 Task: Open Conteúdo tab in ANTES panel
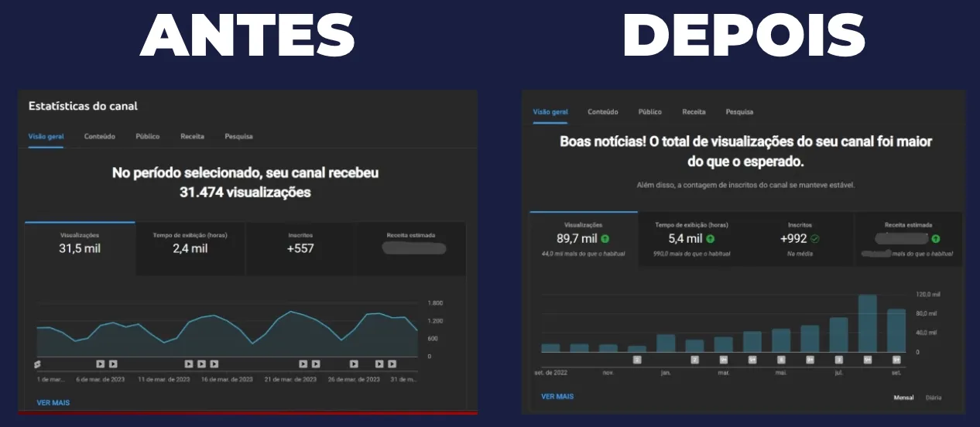click(100, 136)
